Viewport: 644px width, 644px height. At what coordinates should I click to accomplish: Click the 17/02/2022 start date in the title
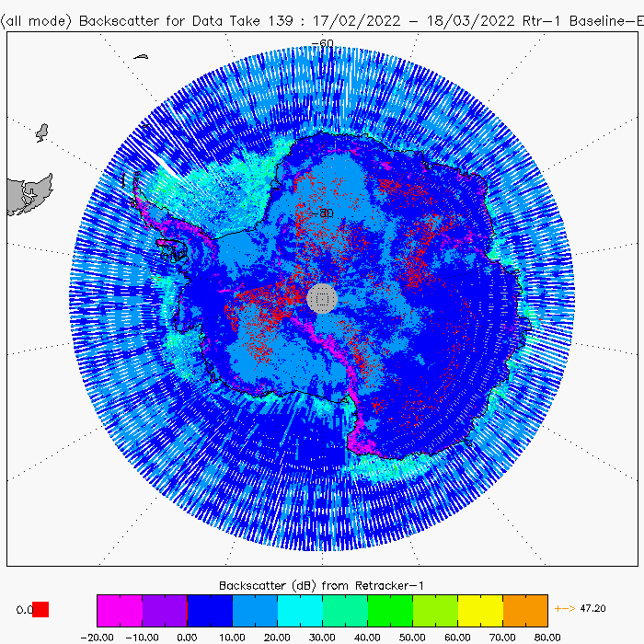357,21
